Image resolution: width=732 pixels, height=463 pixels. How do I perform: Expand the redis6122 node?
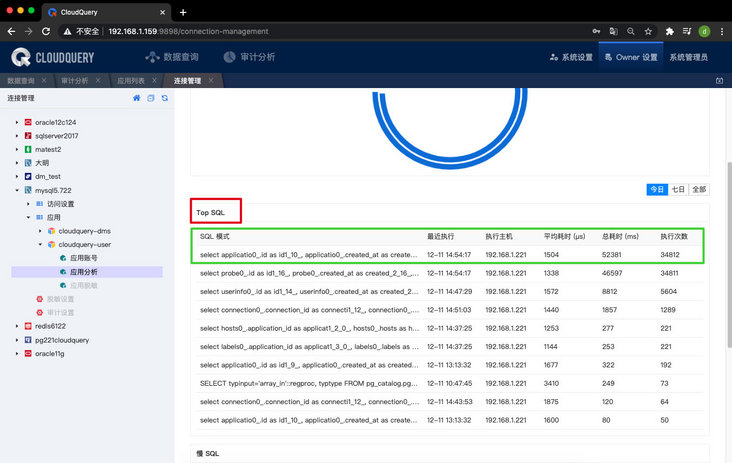pyautogui.click(x=17, y=326)
